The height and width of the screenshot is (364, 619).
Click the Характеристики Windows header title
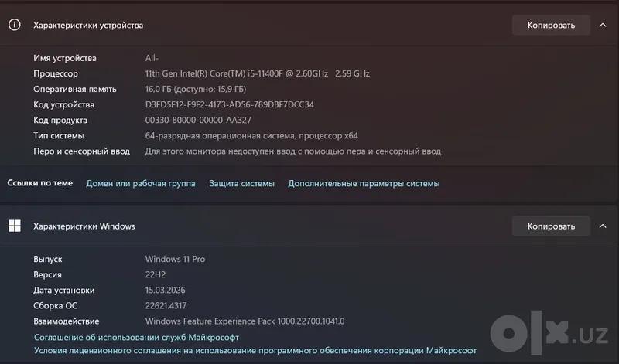tap(84, 226)
